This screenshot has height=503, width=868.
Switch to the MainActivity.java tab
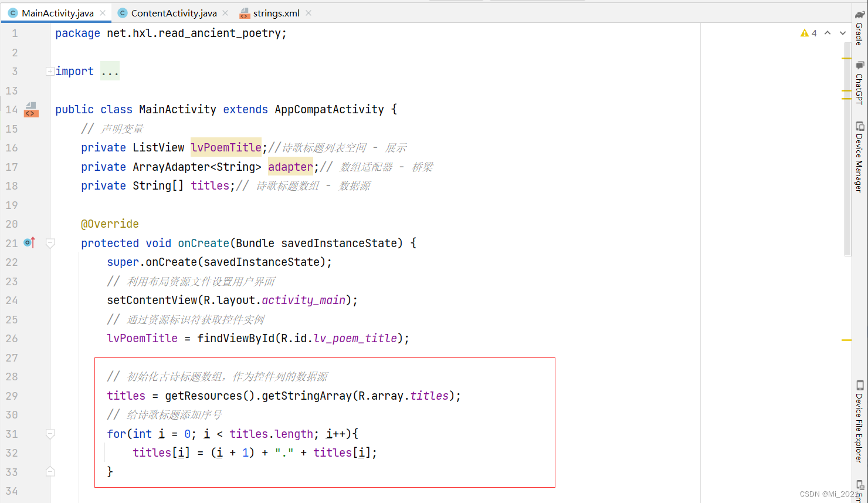click(x=57, y=13)
